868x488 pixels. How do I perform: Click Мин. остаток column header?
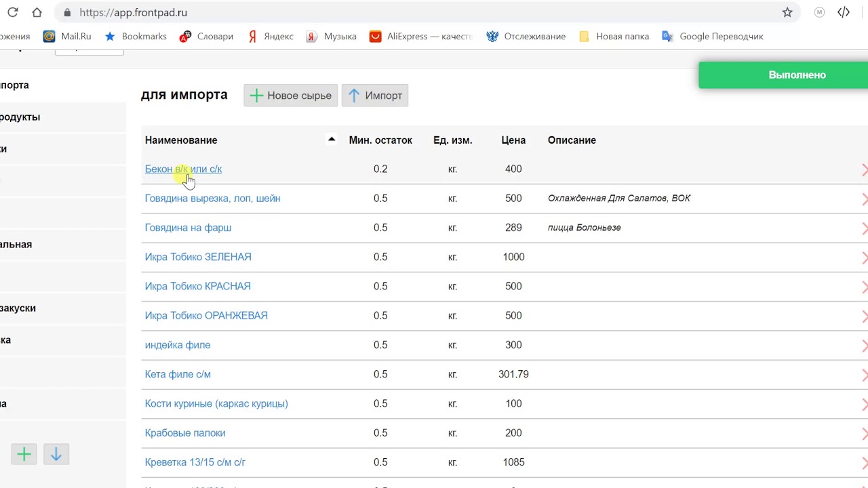point(380,140)
